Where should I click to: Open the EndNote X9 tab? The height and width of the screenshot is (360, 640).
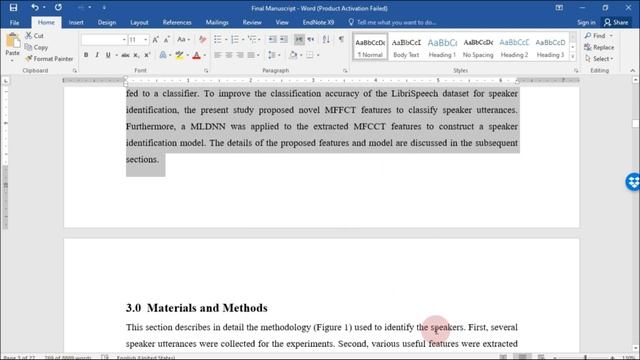point(318,22)
